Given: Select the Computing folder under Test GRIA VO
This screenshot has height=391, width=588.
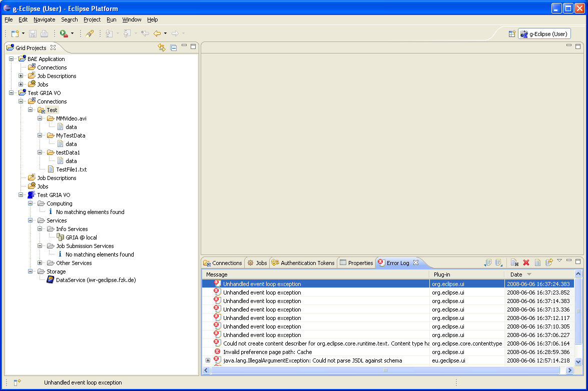Looking at the screenshot, I should (59, 203).
